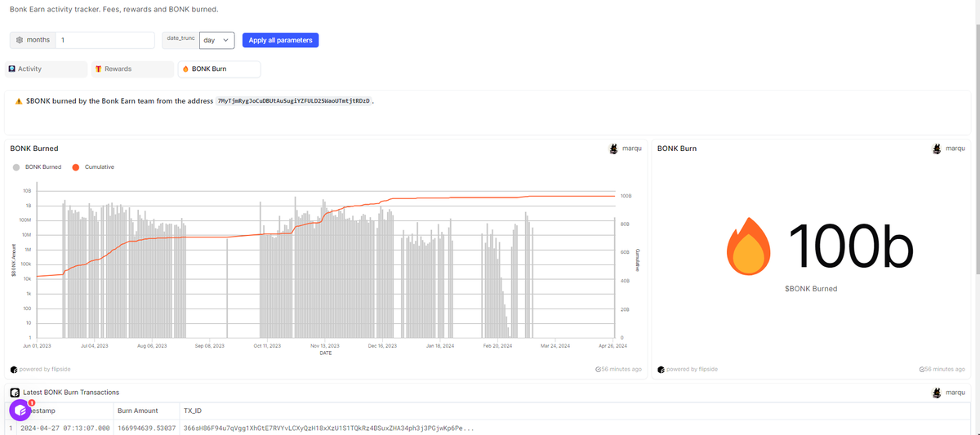Click the Activity tab icon
The image size is (980, 435).
(x=12, y=69)
